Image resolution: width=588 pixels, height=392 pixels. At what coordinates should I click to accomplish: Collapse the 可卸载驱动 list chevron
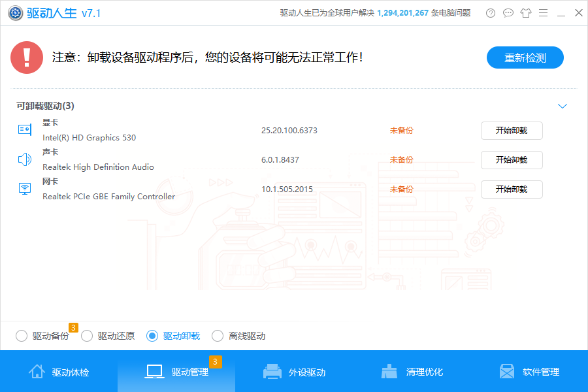pos(562,106)
